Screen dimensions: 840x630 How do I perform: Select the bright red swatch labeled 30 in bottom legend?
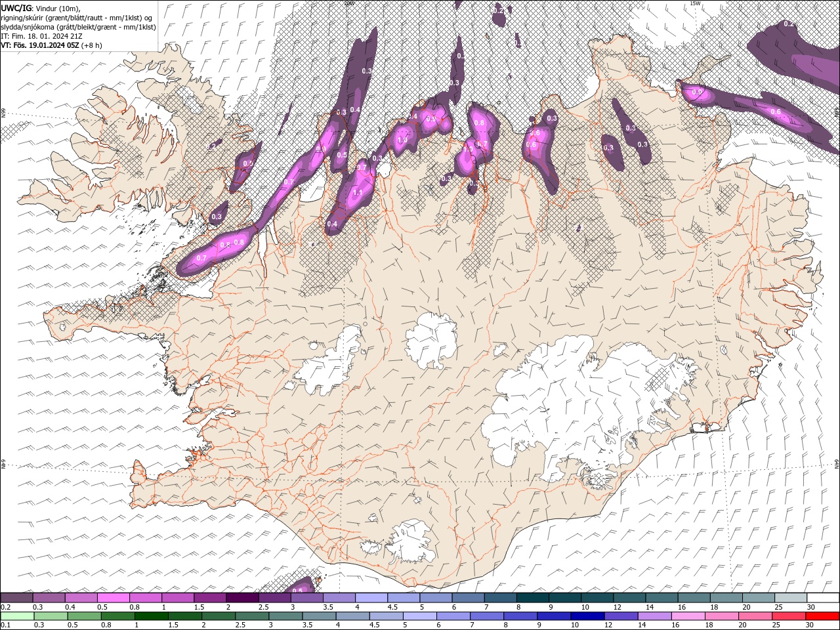click(x=822, y=616)
